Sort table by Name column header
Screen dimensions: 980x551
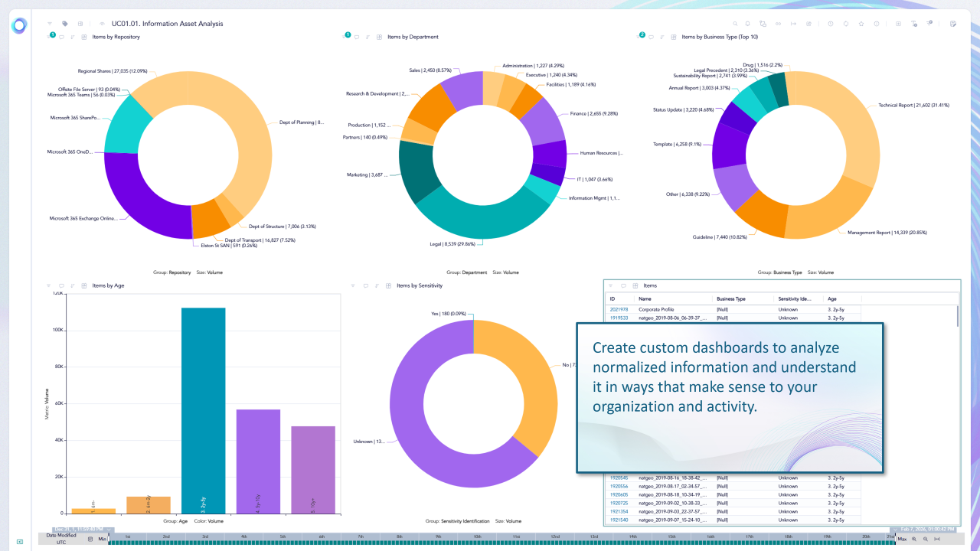pyautogui.click(x=645, y=298)
